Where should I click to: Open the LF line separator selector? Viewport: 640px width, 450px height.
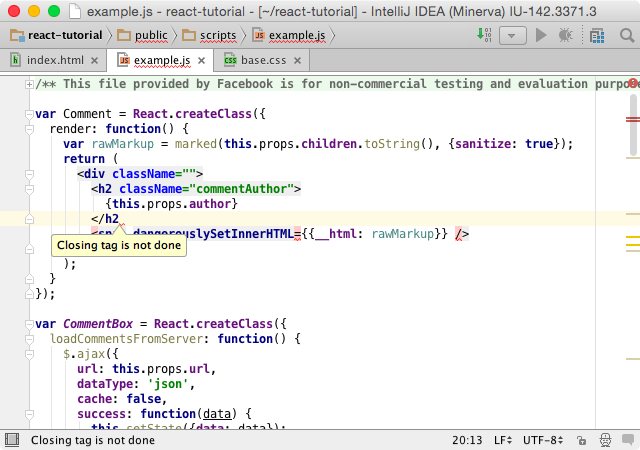pyautogui.click(x=502, y=440)
